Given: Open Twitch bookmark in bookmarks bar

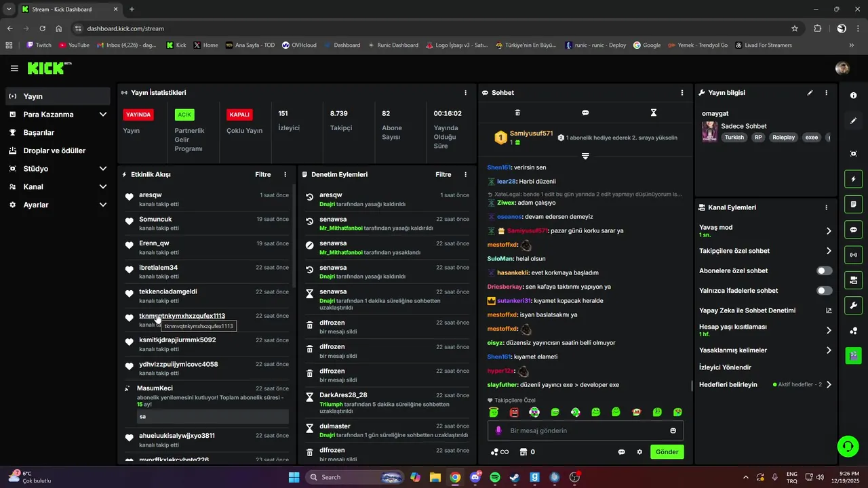Looking at the screenshot, I should [39, 45].
